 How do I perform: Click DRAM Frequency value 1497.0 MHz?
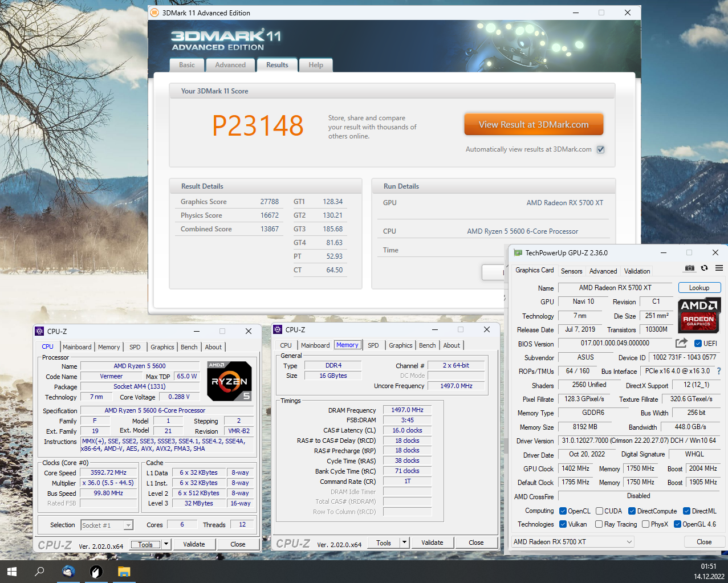click(407, 410)
